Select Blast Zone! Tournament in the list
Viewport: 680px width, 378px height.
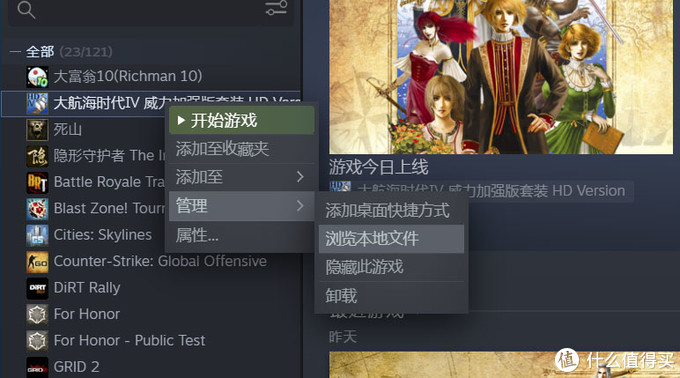[x=109, y=209]
